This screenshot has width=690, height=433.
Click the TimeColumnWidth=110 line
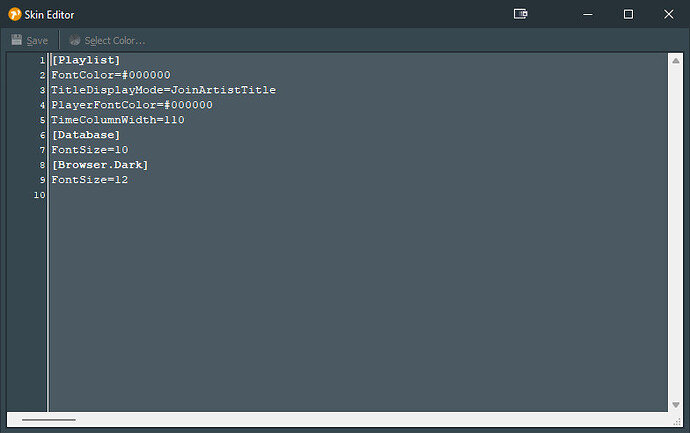118,120
